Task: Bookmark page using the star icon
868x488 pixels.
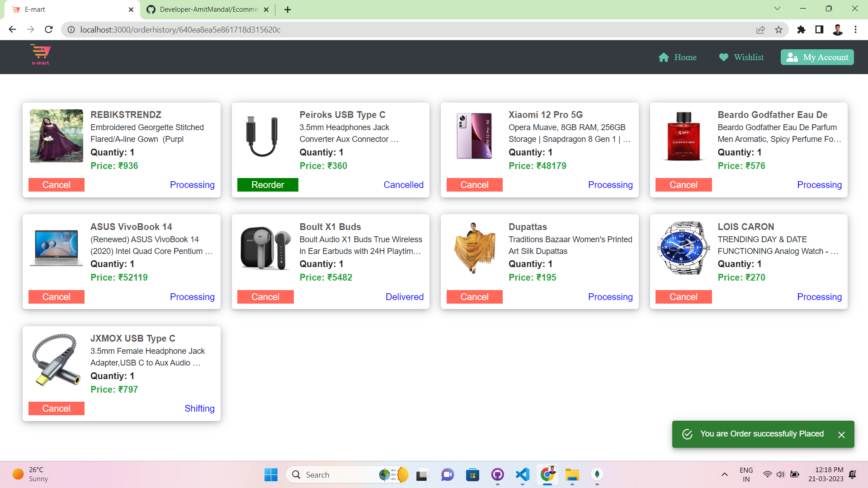Action: click(779, 29)
